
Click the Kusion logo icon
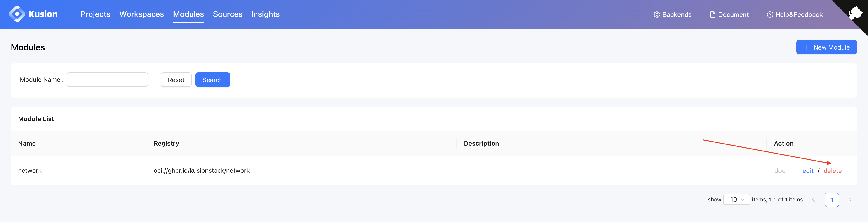tap(17, 14)
